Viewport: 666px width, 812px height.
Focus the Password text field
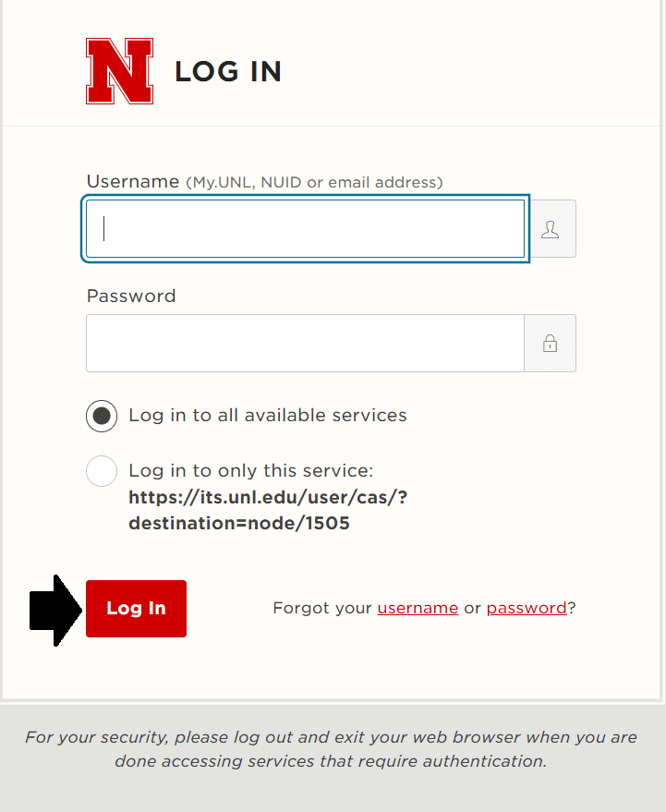[x=306, y=344]
